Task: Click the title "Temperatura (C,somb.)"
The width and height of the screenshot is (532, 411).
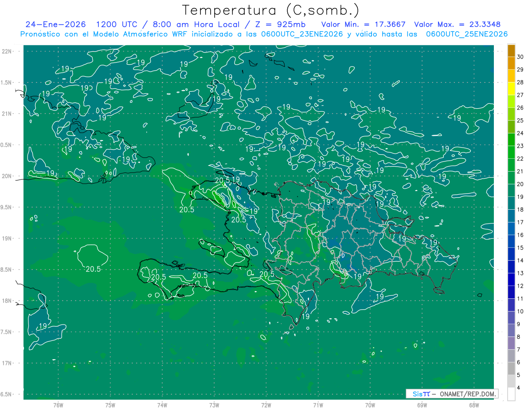Action: coord(271,11)
